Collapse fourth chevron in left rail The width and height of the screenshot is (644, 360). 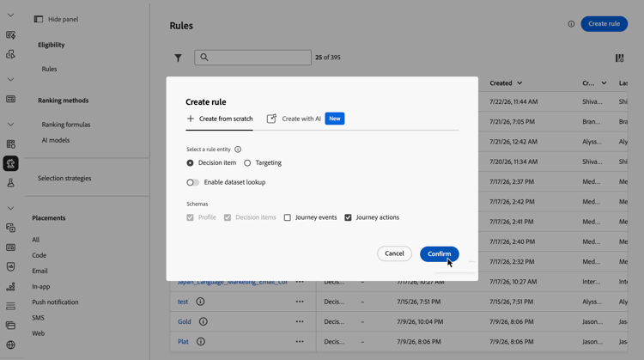10,208
